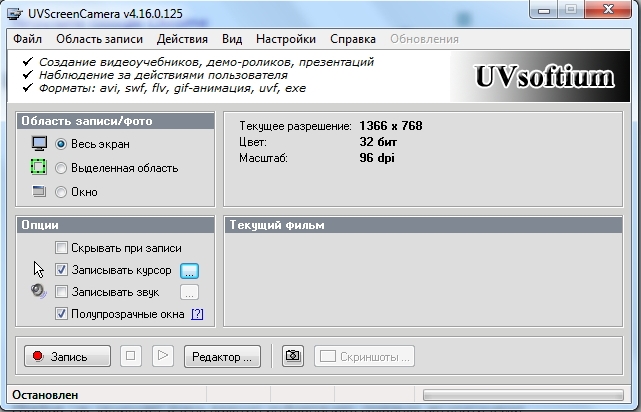Image resolution: width=641 pixels, height=412 pixels.
Task: Take a screenshot with camera icon
Action: [x=293, y=356]
